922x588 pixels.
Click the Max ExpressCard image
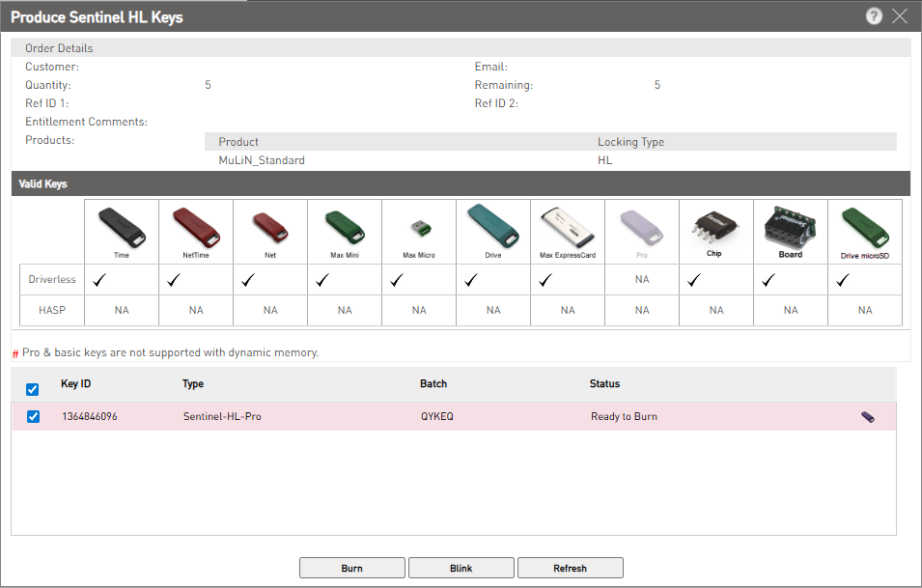pos(568,227)
